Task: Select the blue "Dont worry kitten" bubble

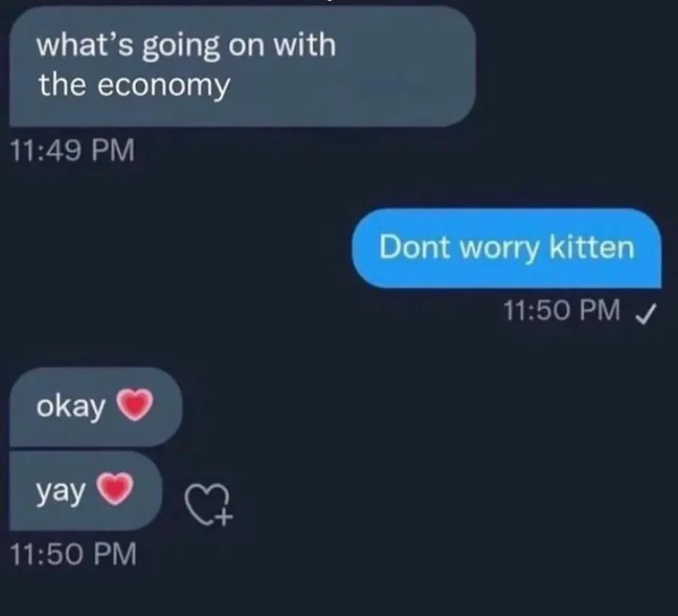Action: coord(507,248)
